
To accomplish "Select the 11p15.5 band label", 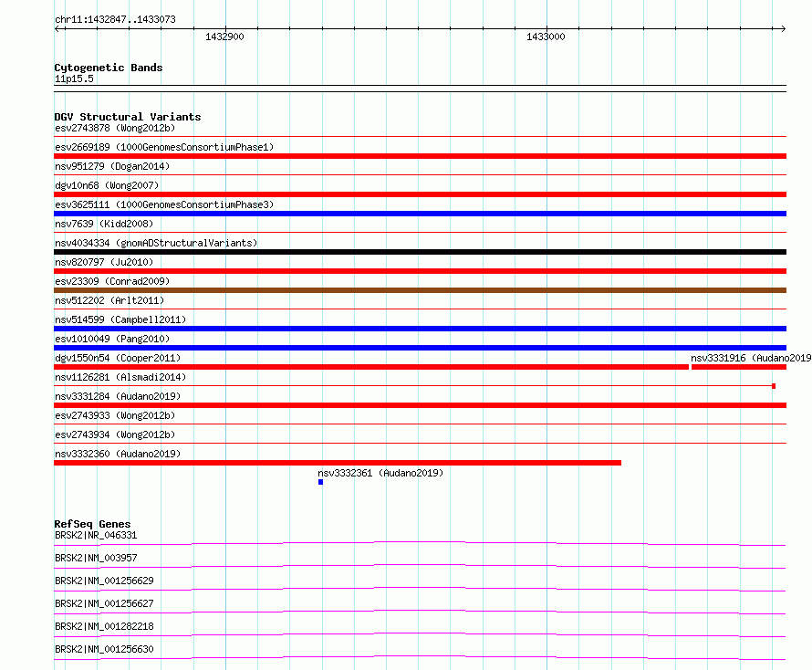I will point(74,79).
